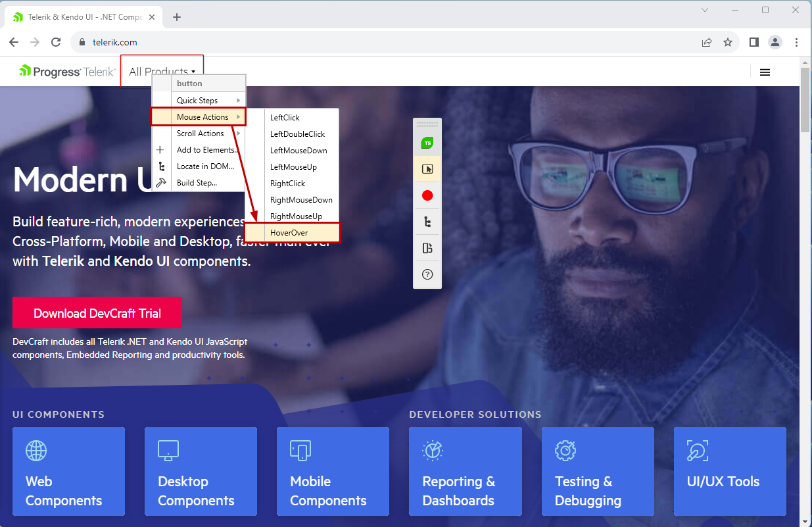812x527 pixels.
Task: Expand the Quick Steps submenu
Action: pos(199,101)
